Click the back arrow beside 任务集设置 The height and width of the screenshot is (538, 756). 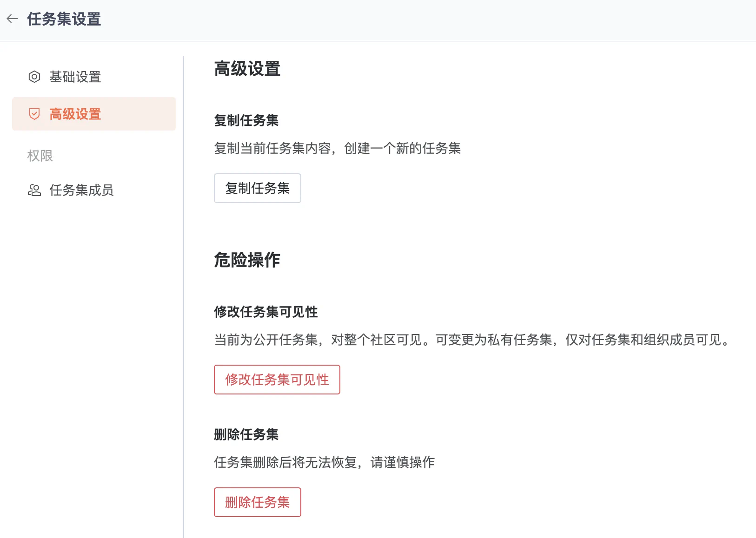point(12,19)
